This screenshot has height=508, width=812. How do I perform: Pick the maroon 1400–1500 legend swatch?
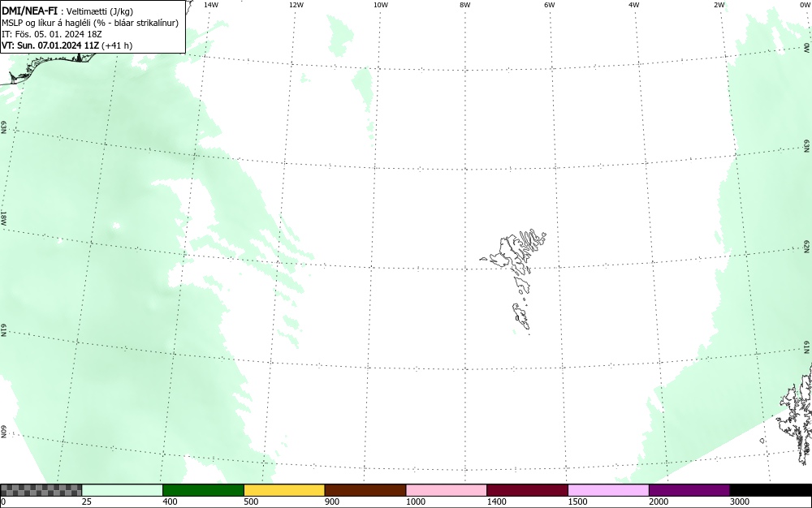coord(527,490)
